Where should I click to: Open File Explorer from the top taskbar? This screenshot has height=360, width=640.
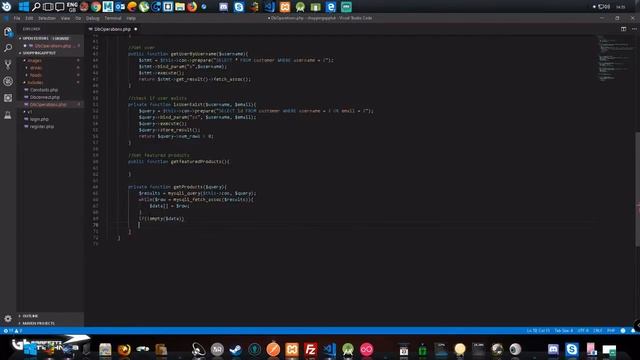(x=180, y=7)
